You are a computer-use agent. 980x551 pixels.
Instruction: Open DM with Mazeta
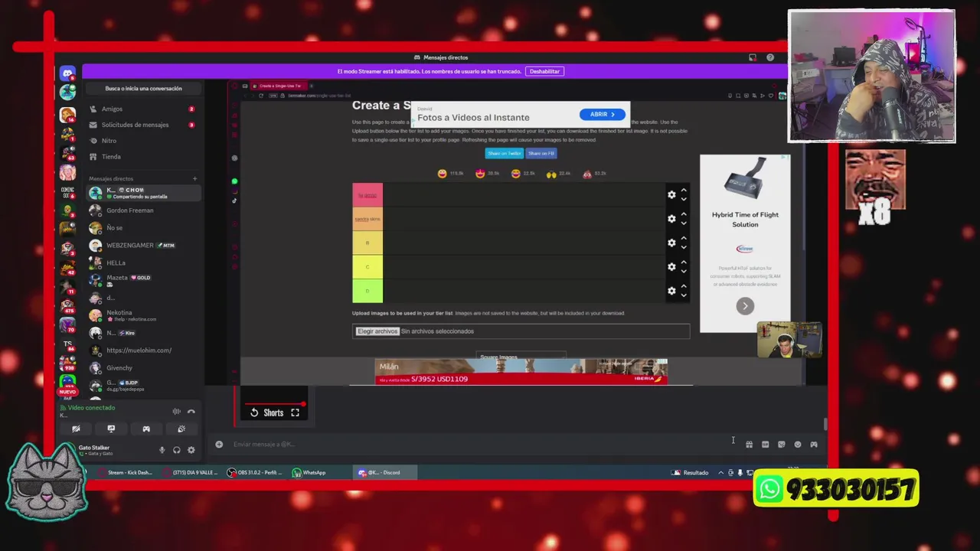142,280
